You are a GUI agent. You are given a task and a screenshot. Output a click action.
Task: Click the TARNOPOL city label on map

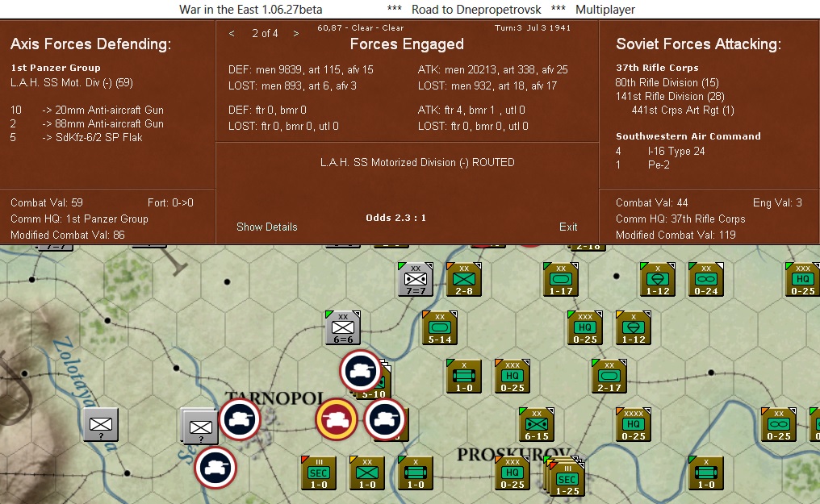(274, 398)
